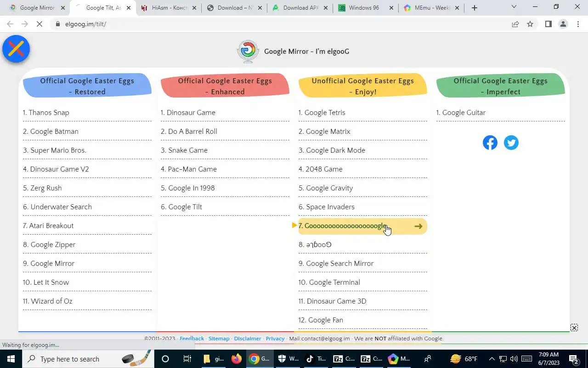The width and height of the screenshot is (588, 368).
Task: Open the Twitter share icon
Action: (511, 143)
